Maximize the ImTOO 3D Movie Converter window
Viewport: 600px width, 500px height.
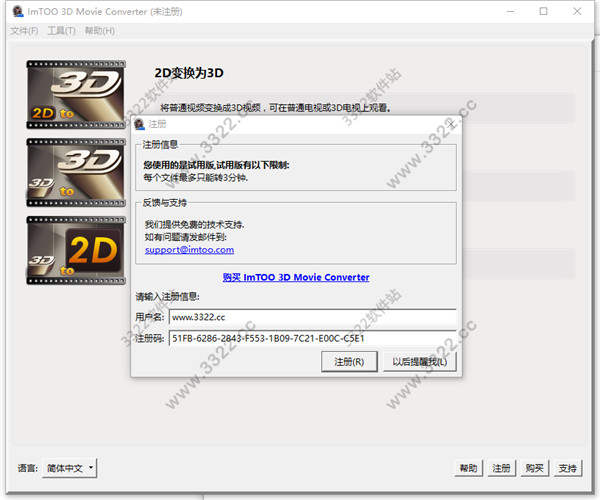[x=543, y=11]
